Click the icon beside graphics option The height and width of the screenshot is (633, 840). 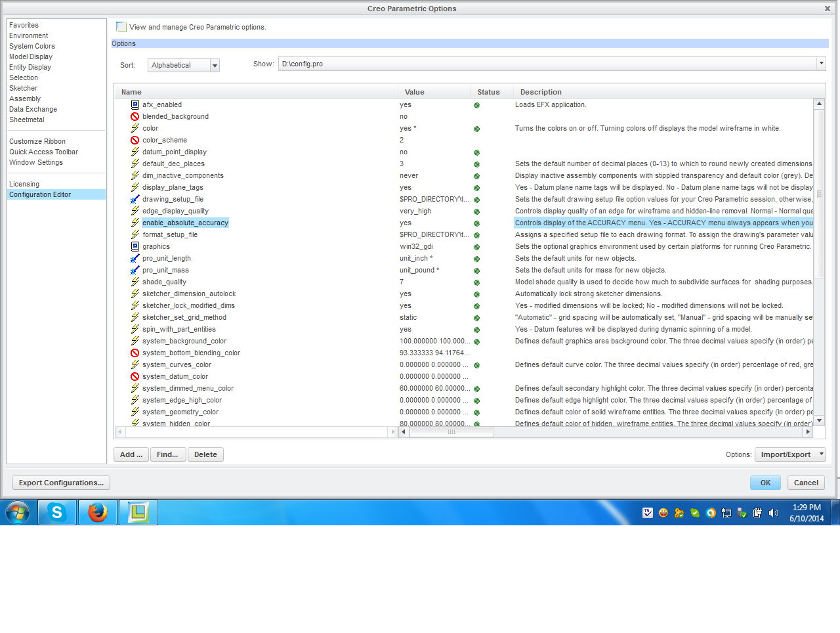[x=135, y=246]
